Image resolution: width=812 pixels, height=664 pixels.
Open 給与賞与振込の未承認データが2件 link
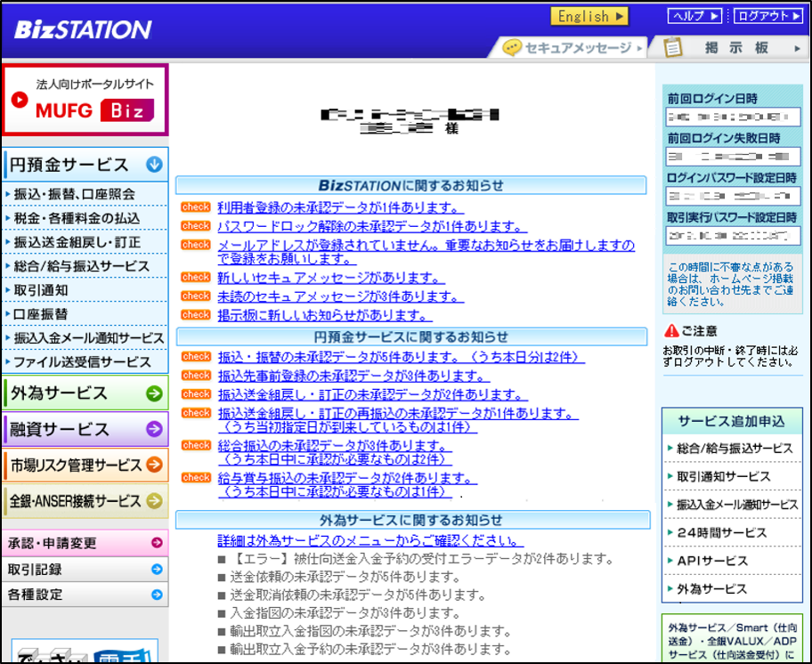coord(347,485)
